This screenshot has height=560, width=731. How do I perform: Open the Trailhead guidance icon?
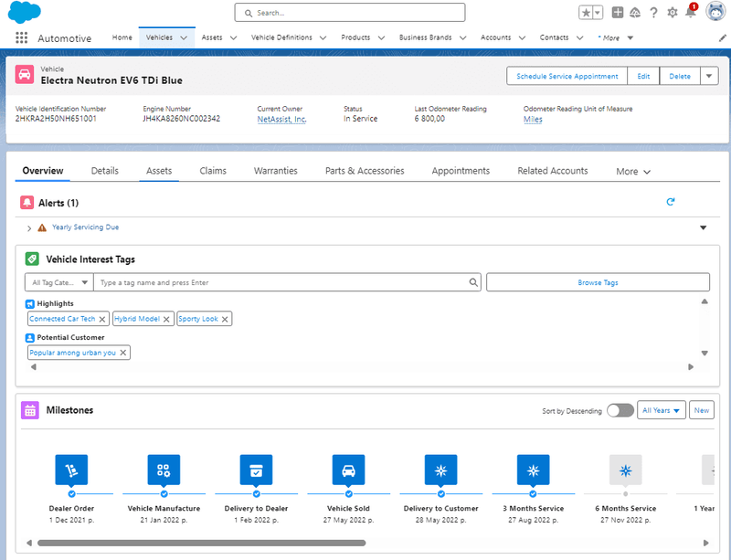[635, 13]
